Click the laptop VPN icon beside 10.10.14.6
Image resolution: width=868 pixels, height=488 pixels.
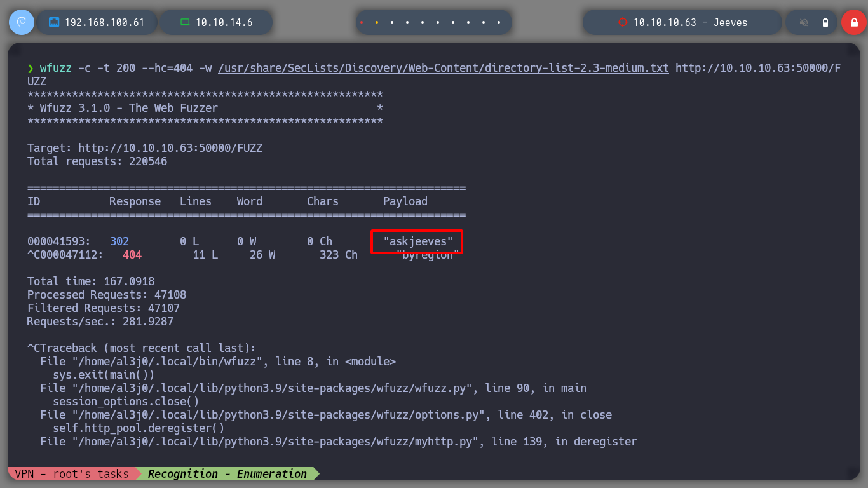(185, 22)
